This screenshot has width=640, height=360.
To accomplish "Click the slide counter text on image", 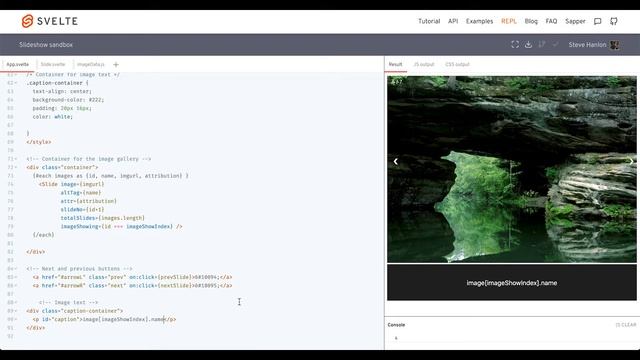I will coord(397,82).
